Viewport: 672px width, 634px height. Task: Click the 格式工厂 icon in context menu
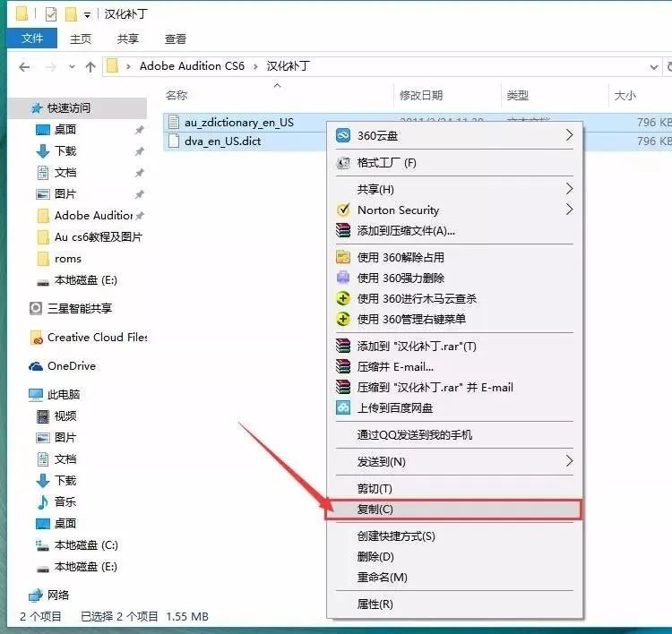pos(343,163)
